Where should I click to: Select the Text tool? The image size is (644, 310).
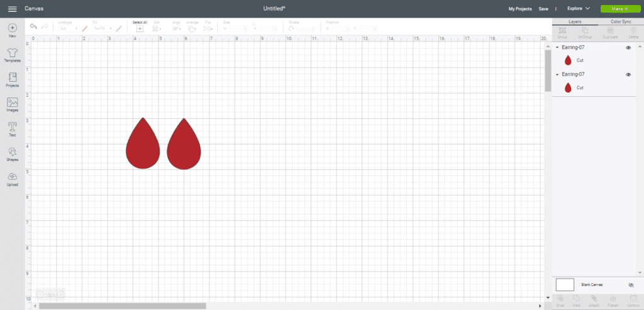click(x=12, y=128)
